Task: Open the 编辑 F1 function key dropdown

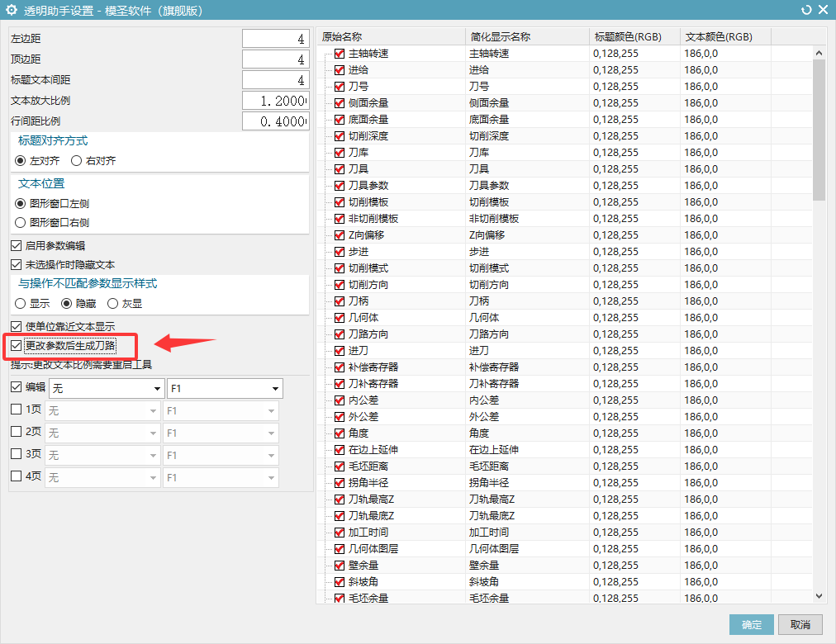Action: tap(225, 388)
